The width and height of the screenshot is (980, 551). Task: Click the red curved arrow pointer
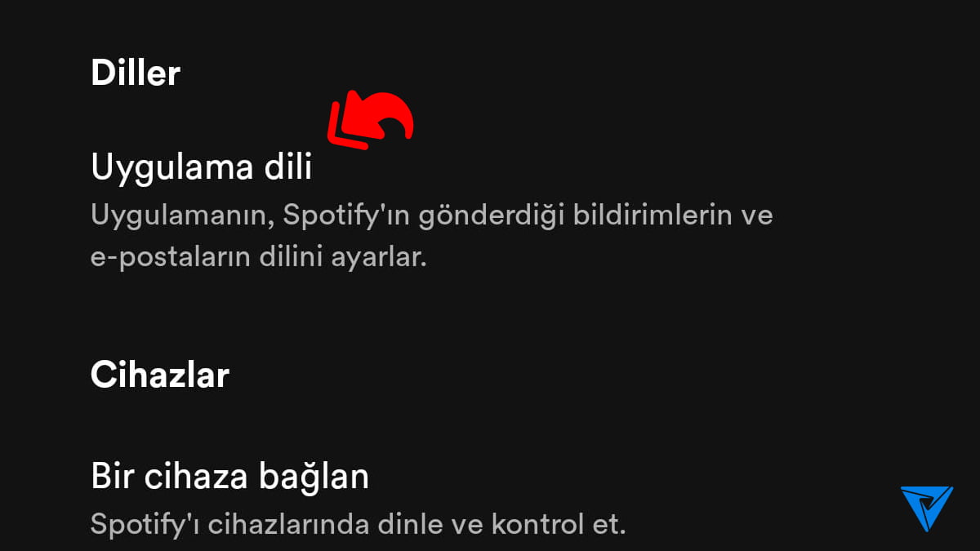[x=370, y=121]
